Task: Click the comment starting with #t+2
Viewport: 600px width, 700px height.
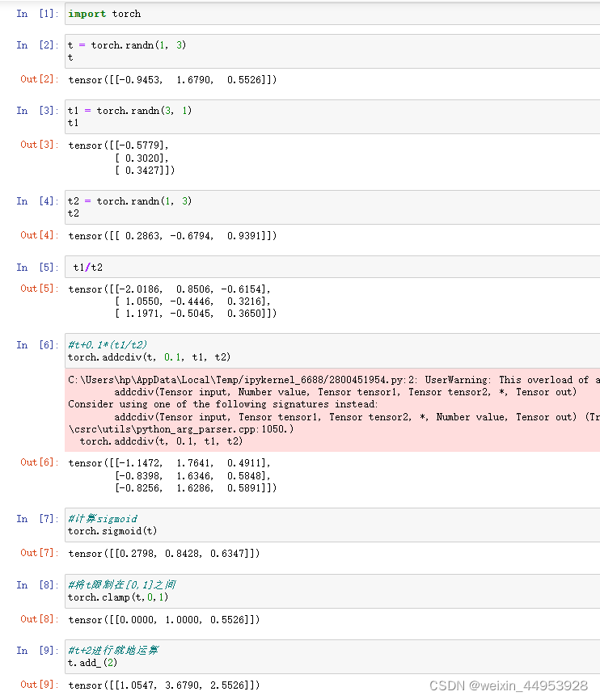Action: (113, 651)
